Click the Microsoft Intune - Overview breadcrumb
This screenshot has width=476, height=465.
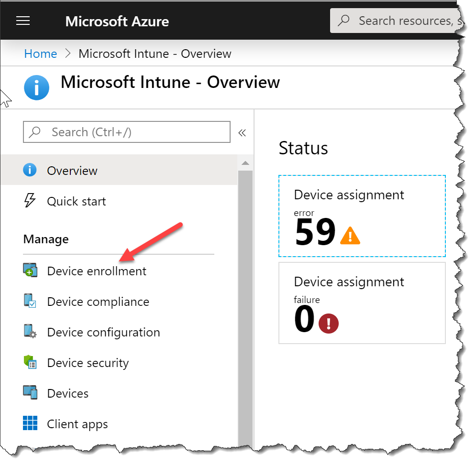pos(155,54)
